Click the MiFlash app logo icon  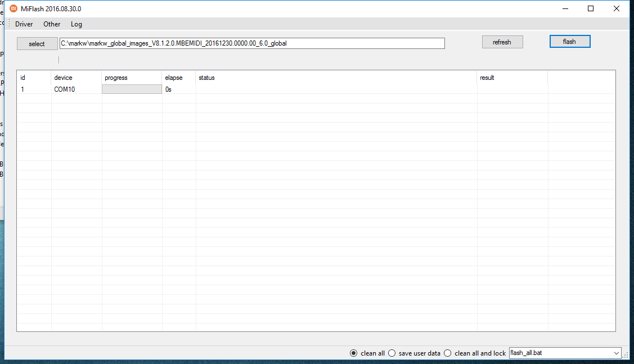pos(14,8)
